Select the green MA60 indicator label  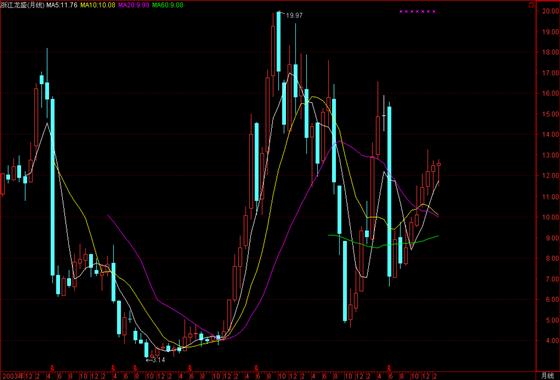pos(168,5)
